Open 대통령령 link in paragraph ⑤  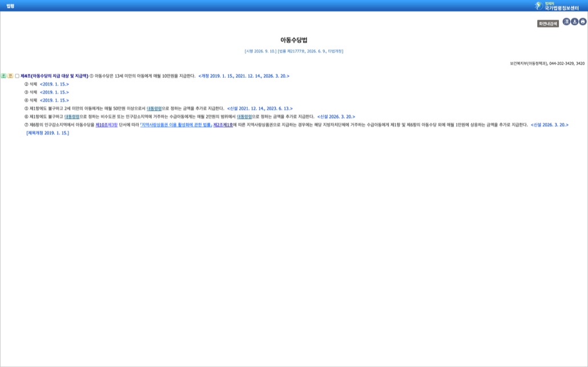pyautogui.click(x=154, y=108)
